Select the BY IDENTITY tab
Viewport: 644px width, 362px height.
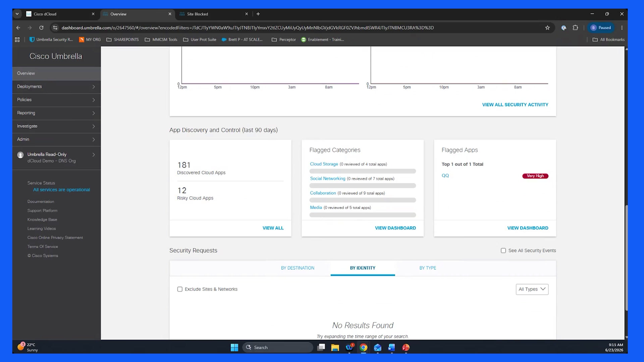click(x=363, y=268)
